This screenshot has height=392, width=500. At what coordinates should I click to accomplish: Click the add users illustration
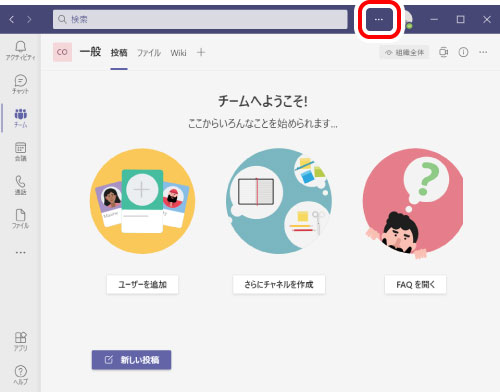[x=142, y=201]
